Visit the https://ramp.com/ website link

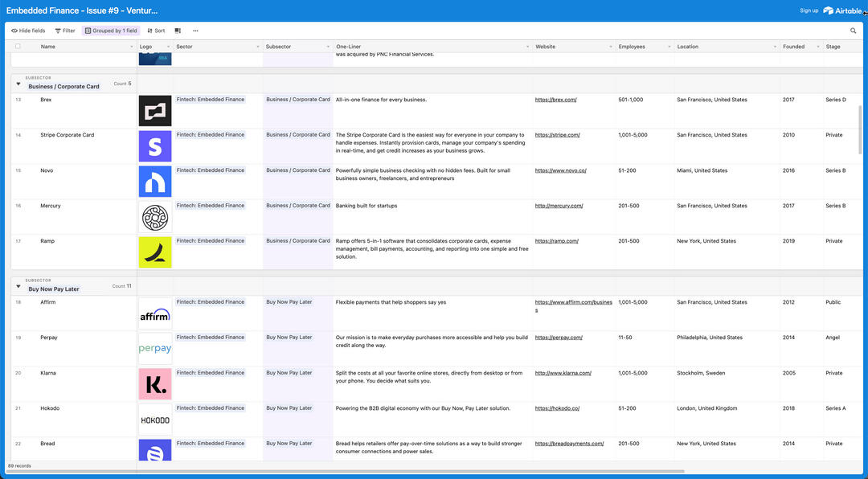[x=556, y=241]
